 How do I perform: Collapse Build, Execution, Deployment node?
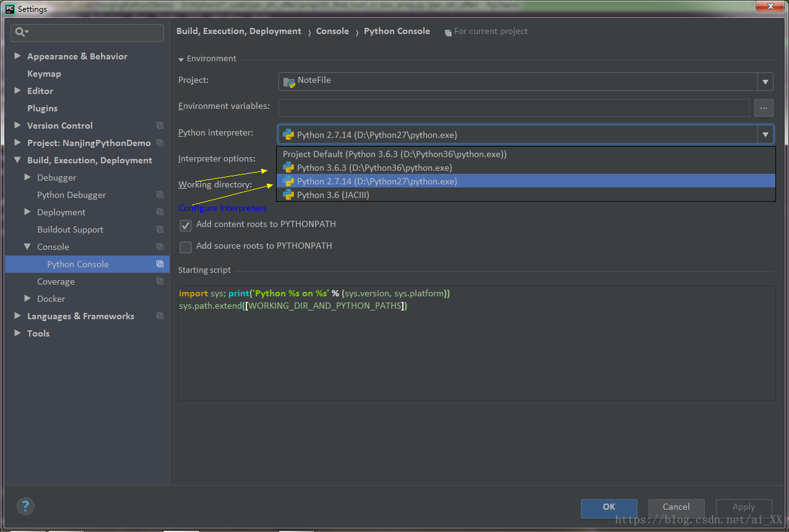tap(18, 160)
